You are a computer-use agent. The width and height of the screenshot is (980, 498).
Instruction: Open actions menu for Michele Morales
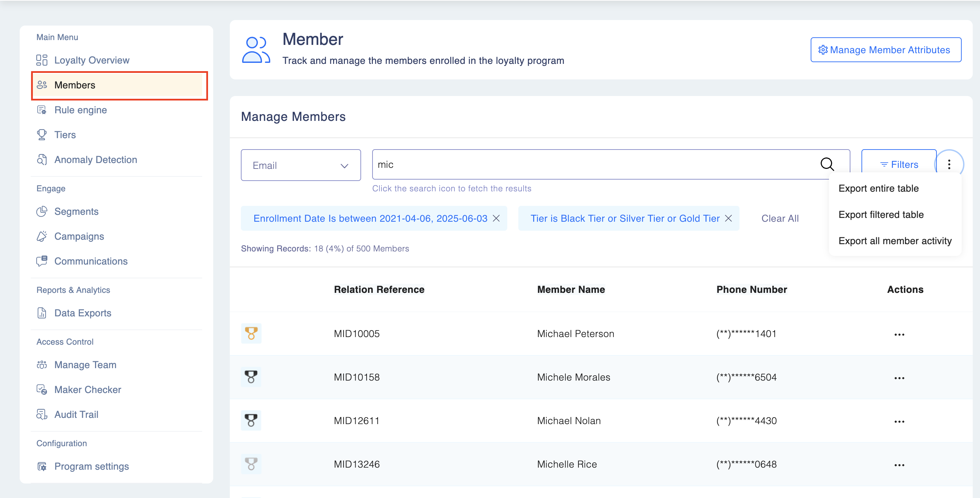[x=899, y=378]
